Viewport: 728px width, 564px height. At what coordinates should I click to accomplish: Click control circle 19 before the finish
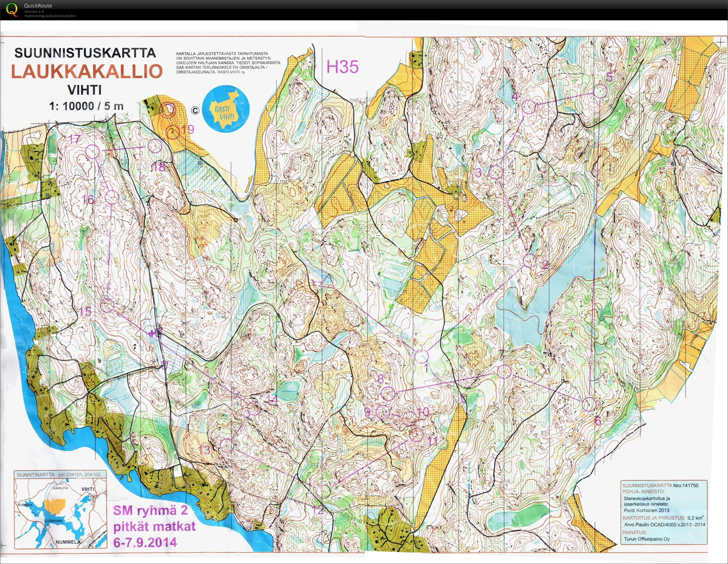coord(173,133)
